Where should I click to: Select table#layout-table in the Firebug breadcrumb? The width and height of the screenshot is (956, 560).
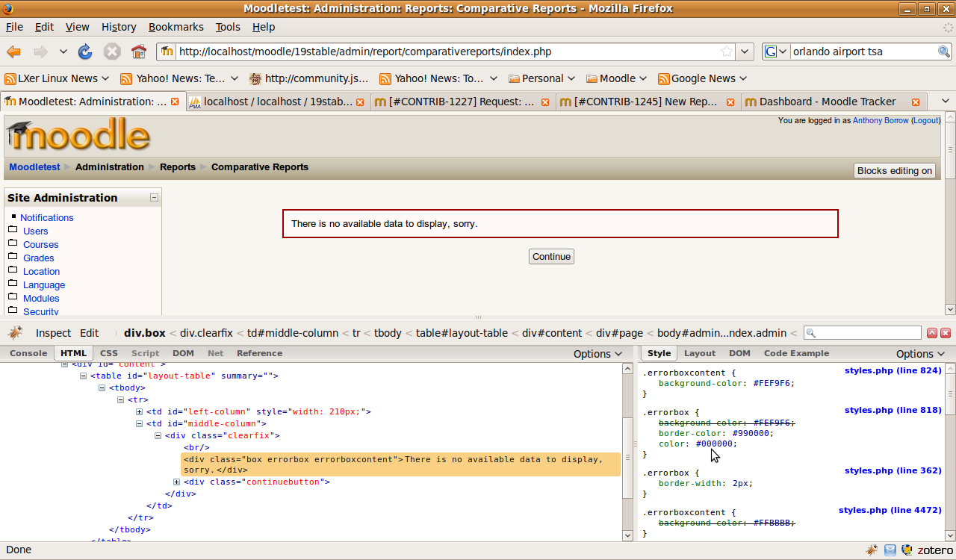pos(462,333)
